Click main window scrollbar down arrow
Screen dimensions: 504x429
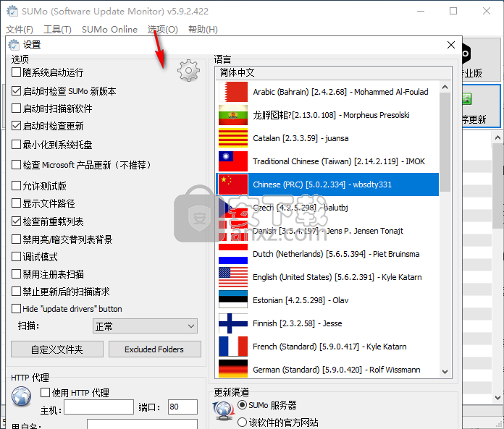click(497, 398)
